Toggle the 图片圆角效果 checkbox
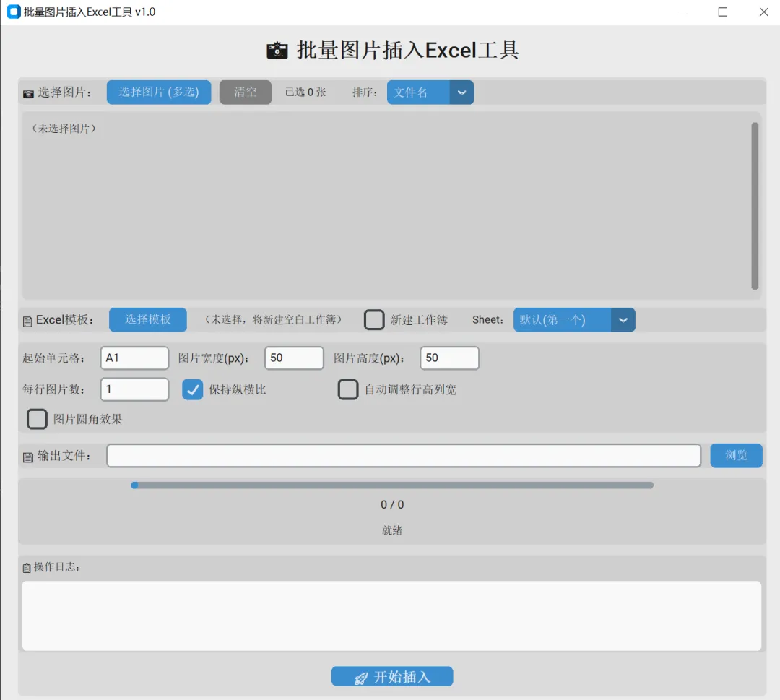 pos(37,419)
